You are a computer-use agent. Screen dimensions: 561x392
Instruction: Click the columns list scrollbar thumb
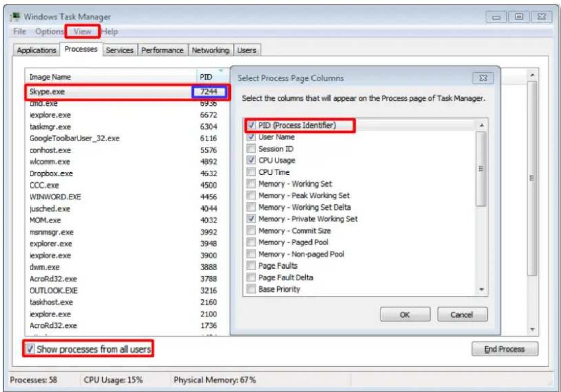point(481,169)
